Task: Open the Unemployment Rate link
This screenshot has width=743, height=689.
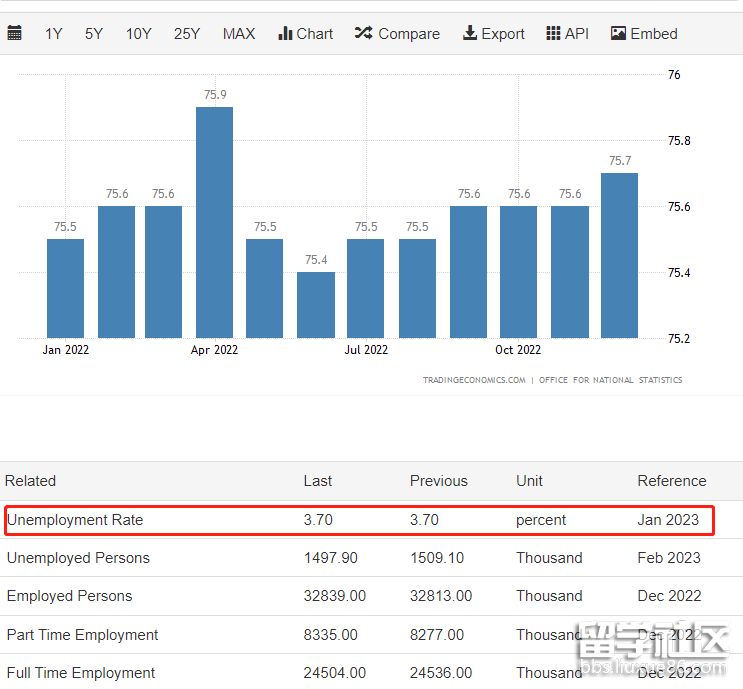Action: point(75,520)
